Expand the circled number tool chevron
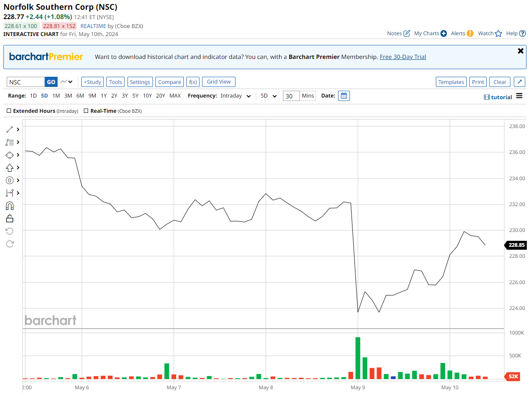 coord(18,180)
